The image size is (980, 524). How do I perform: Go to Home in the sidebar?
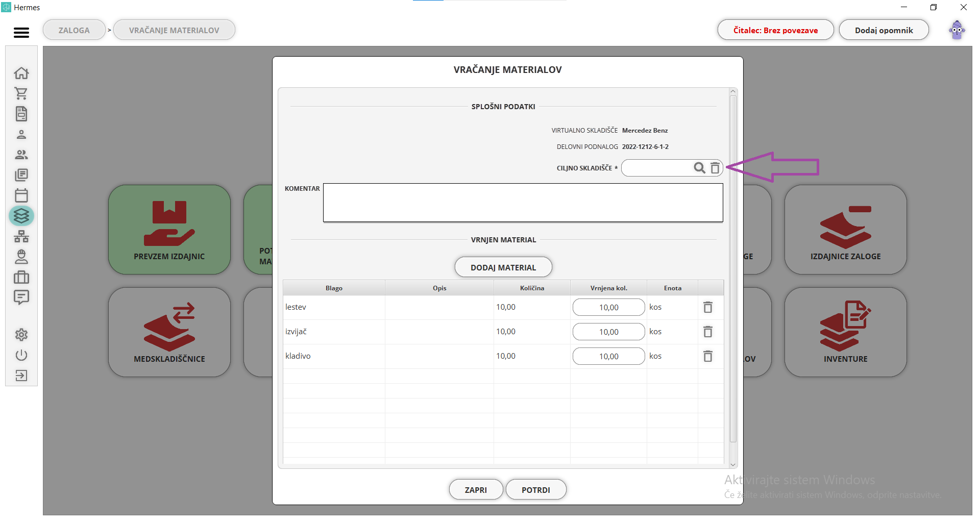[21, 73]
